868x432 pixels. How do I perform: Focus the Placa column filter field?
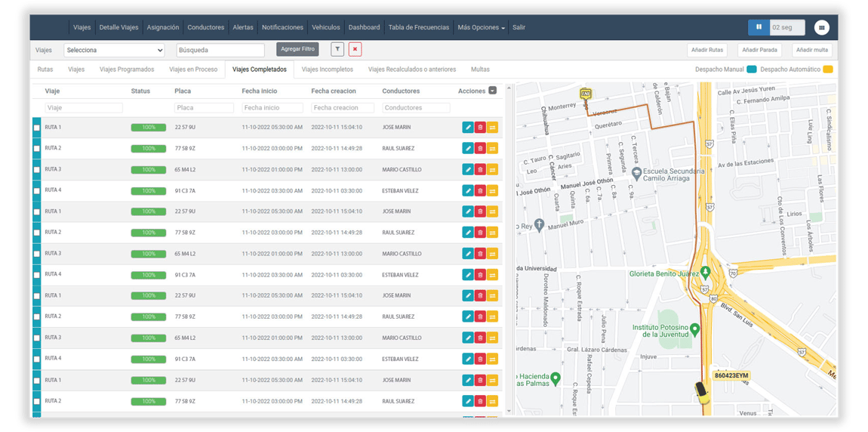[205, 108]
